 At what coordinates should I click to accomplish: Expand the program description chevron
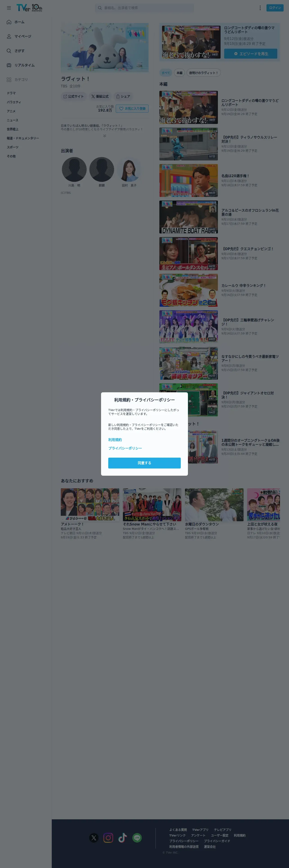[x=105, y=136]
